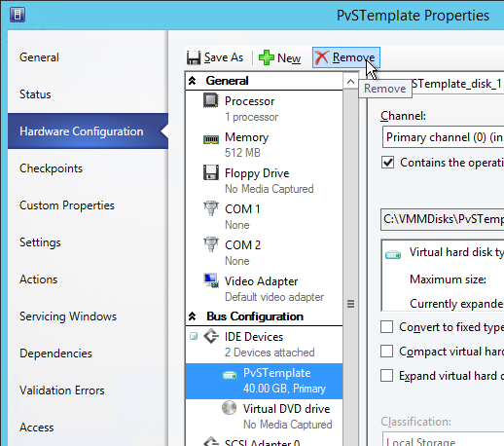The image size is (504, 446).
Task: Enable Convert to fixed type checkbox
Action: [x=386, y=327]
